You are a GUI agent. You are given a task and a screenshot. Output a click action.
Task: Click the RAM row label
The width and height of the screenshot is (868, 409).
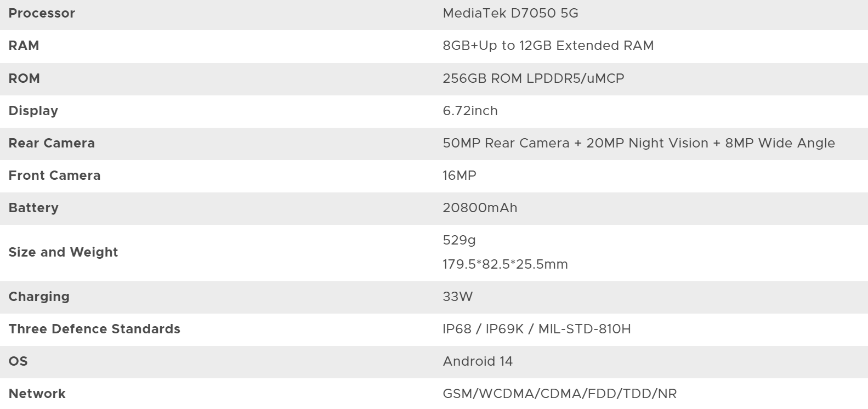tap(24, 46)
